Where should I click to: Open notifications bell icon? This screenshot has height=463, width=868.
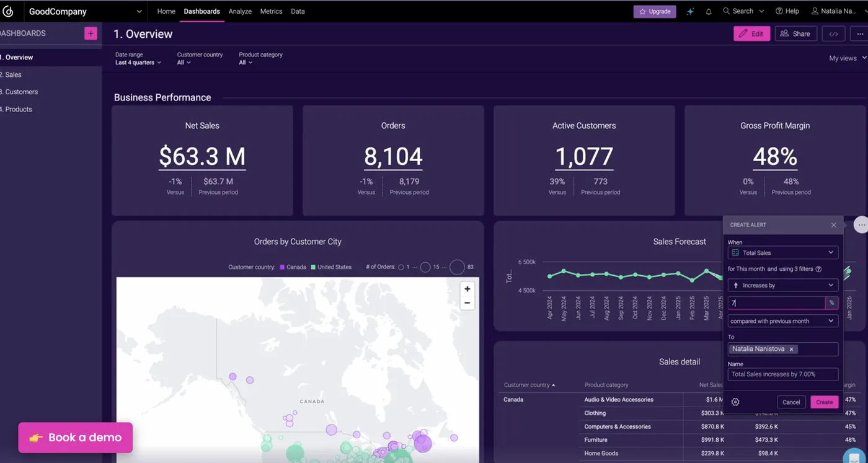tap(709, 11)
